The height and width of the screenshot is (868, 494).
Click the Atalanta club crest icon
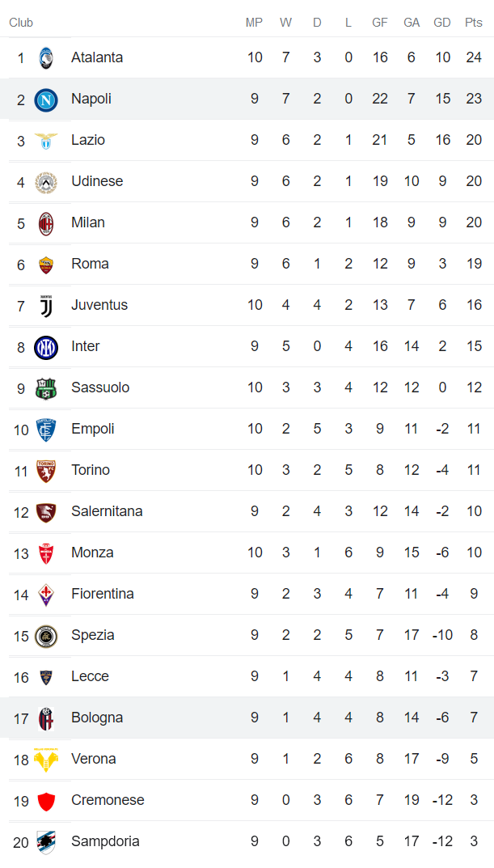pyautogui.click(x=46, y=57)
